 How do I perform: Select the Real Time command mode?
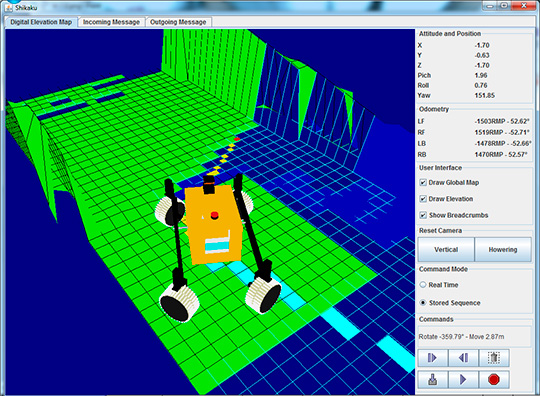click(423, 285)
